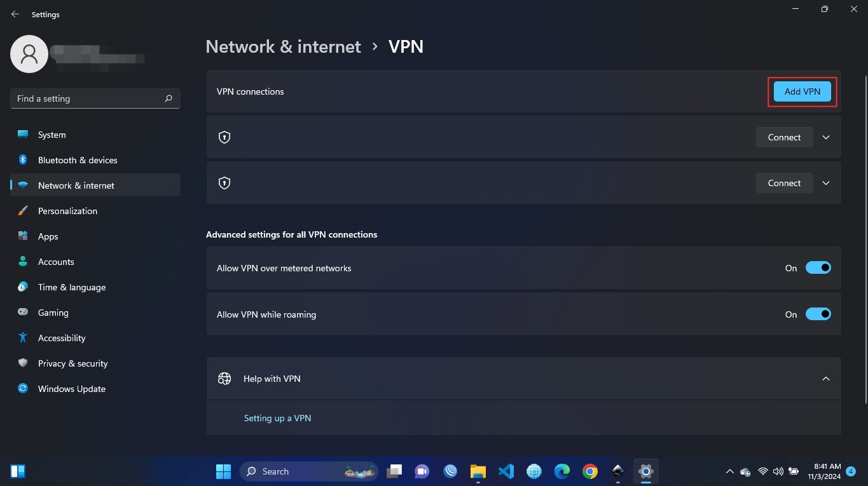Click the System monitor icon in sidebar

[23, 135]
